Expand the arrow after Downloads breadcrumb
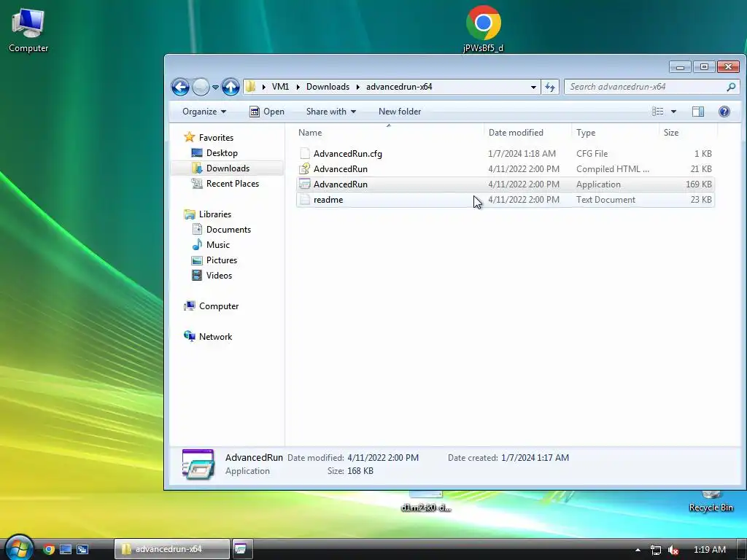This screenshot has height=560, width=747. pos(357,87)
